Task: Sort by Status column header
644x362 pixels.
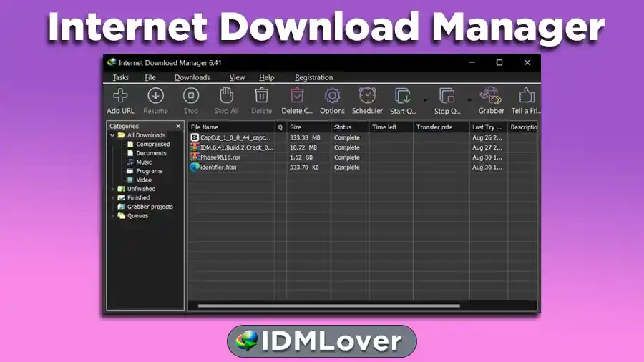Action: click(x=349, y=127)
